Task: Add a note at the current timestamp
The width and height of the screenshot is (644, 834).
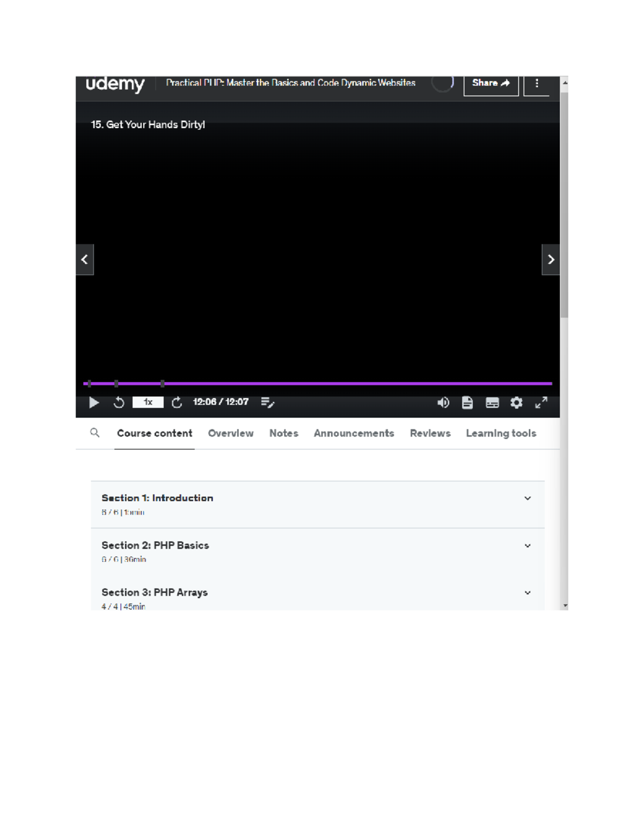Action: point(268,402)
